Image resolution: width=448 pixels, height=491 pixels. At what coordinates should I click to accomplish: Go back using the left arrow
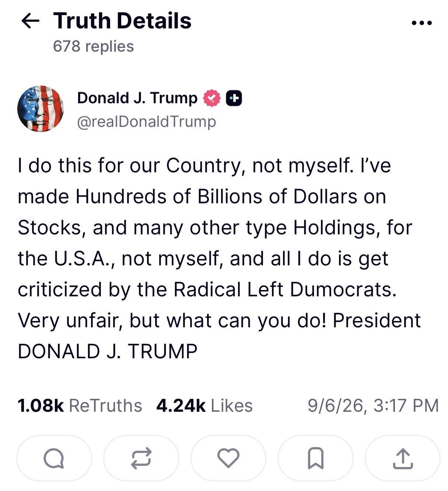pyautogui.click(x=31, y=21)
